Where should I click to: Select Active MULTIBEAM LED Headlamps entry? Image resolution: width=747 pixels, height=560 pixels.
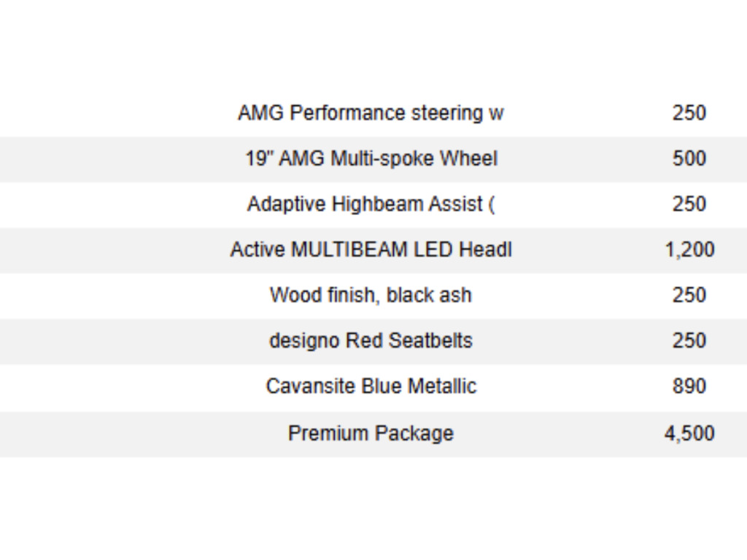point(371,249)
